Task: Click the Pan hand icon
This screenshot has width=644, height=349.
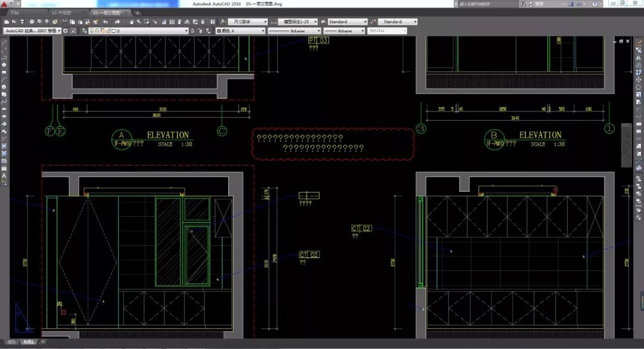Action: 131,22
